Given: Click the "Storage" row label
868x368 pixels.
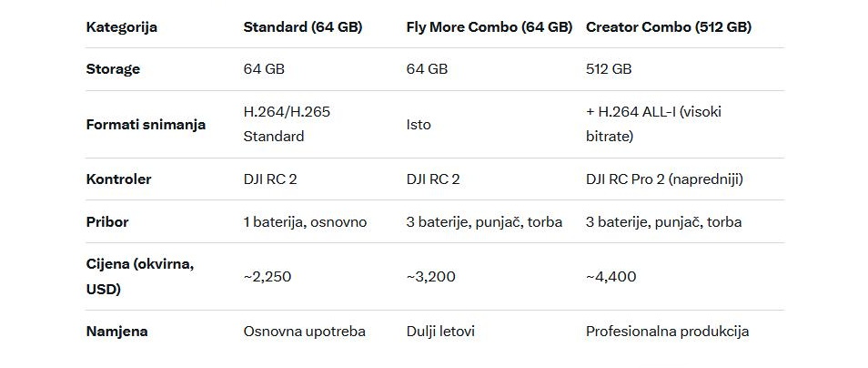Looking at the screenshot, I should click(x=113, y=68).
